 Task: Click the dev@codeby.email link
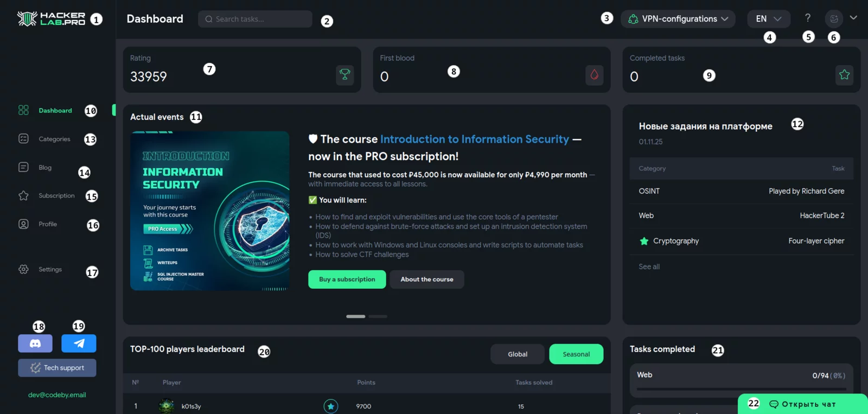click(x=57, y=395)
